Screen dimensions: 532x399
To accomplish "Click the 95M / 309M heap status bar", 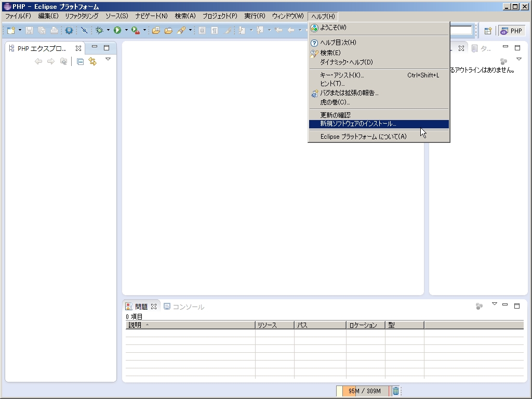I will (363, 391).
